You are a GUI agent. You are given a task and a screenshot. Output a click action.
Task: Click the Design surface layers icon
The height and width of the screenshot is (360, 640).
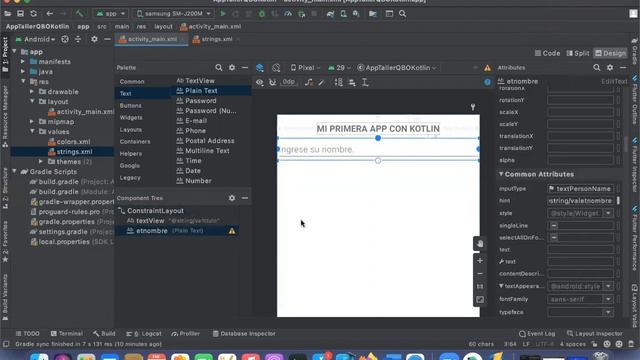coord(260,67)
